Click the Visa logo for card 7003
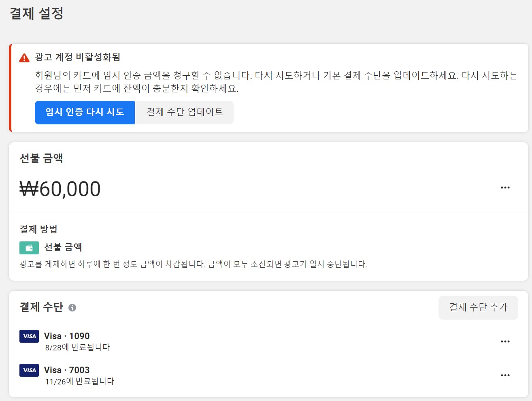Viewport: 532px width, 401px height. pos(29,370)
